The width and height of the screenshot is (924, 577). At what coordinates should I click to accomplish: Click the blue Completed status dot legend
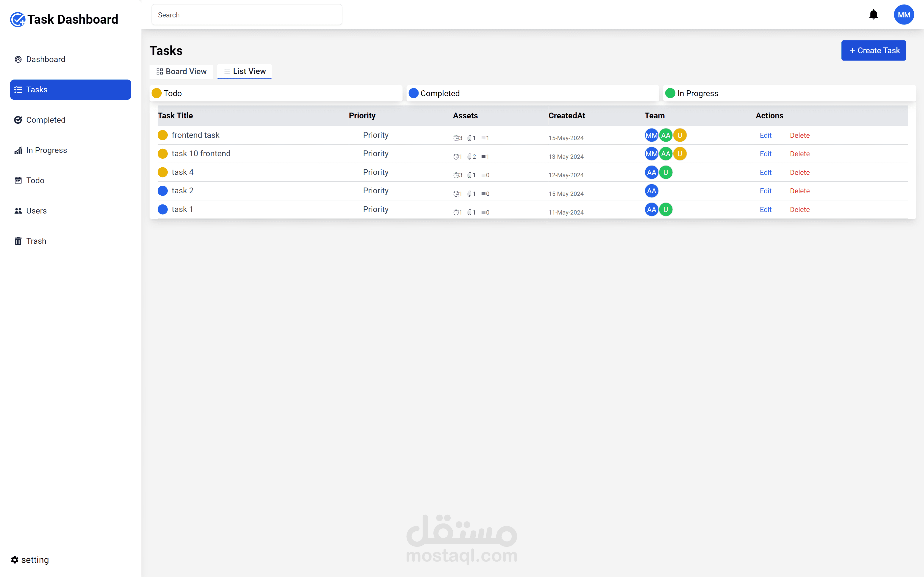coord(414,93)
